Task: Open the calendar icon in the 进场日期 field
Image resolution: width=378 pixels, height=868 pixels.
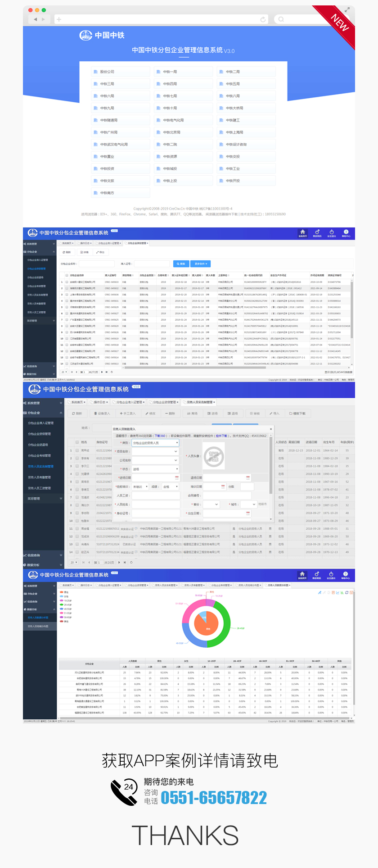Action: point(177,477)
